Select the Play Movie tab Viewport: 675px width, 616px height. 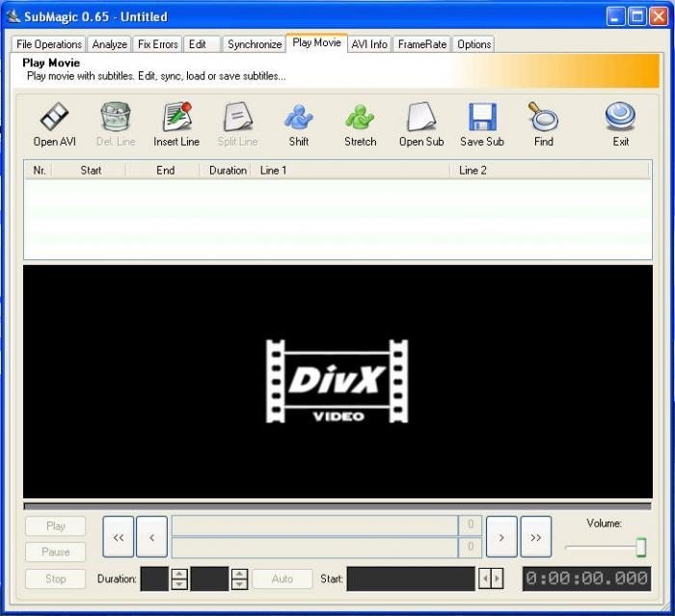pos(316,42)
